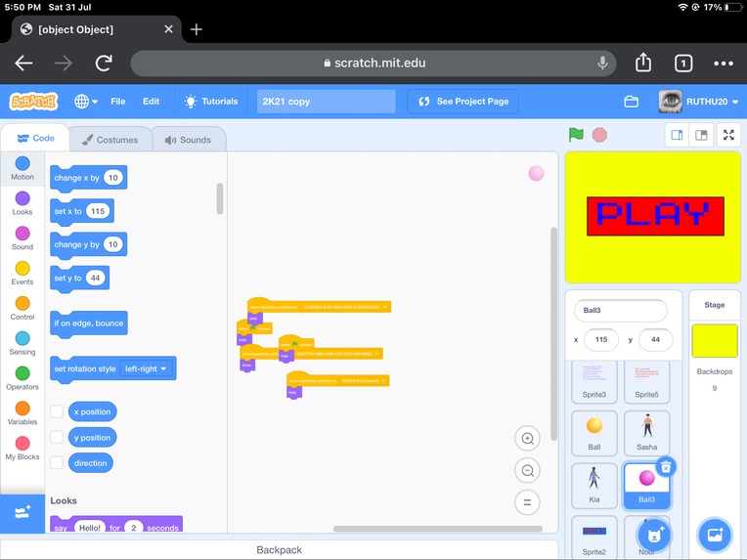Open the browser tab switcher

point(683,64)
